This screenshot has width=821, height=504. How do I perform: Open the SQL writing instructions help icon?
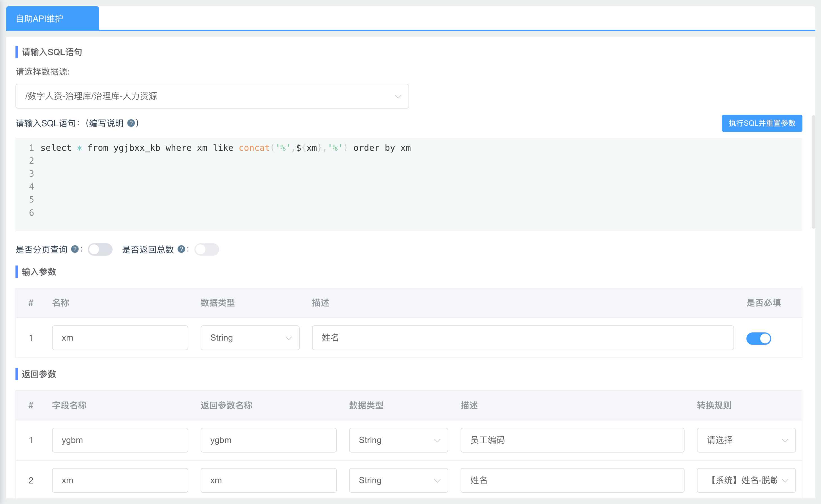pyautogui.click(x=131, y=123)
